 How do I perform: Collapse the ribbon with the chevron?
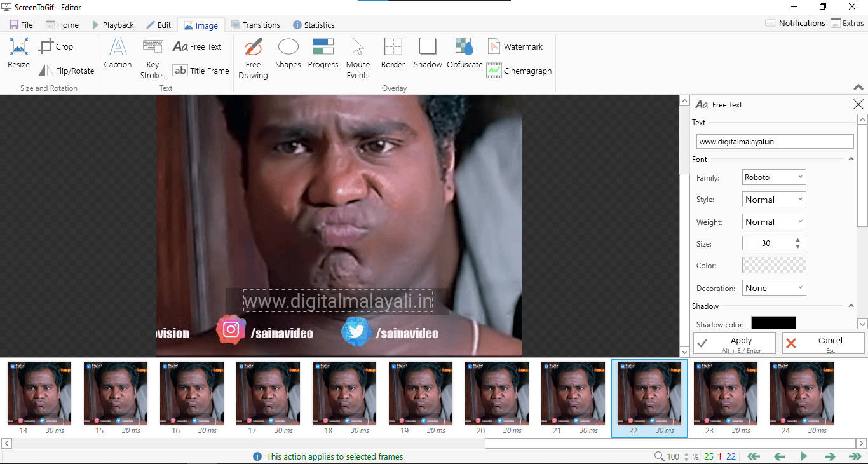point(858,87)
